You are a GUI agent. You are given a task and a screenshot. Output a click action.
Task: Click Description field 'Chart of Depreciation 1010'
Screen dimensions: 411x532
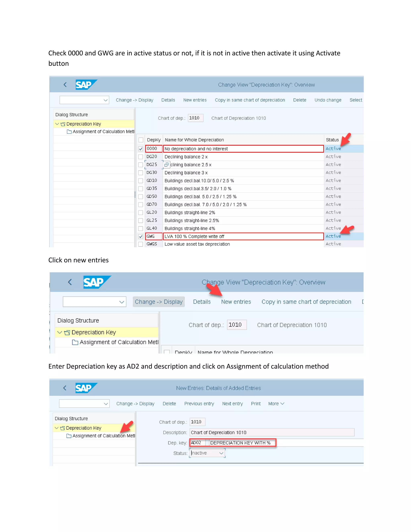pyautogui.click(x=272, y=432)
